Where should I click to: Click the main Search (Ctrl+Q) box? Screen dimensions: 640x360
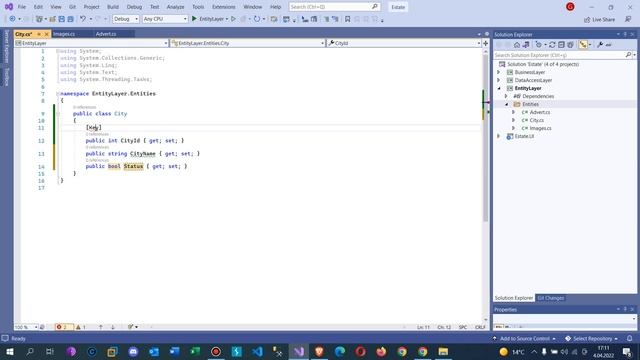point(334,7)
